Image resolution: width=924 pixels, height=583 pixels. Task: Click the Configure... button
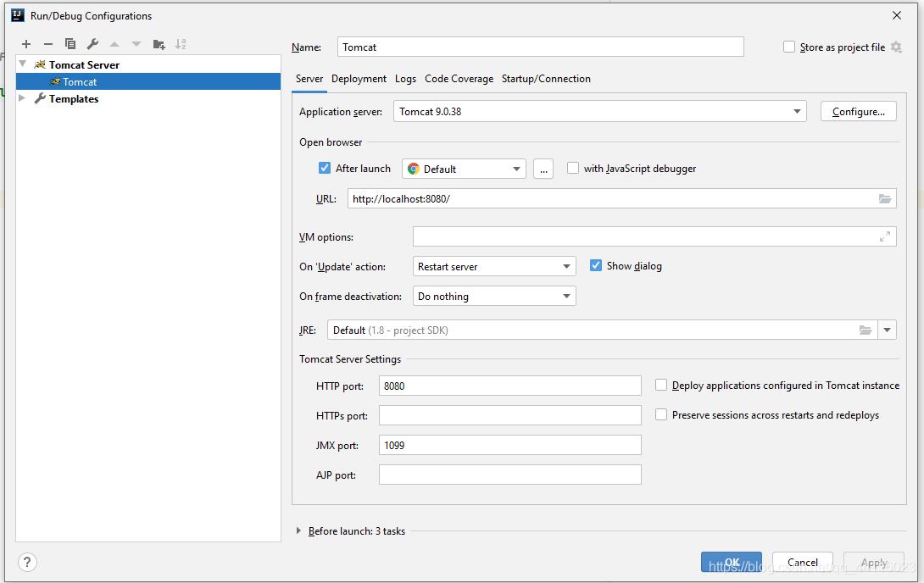[858, 112]
